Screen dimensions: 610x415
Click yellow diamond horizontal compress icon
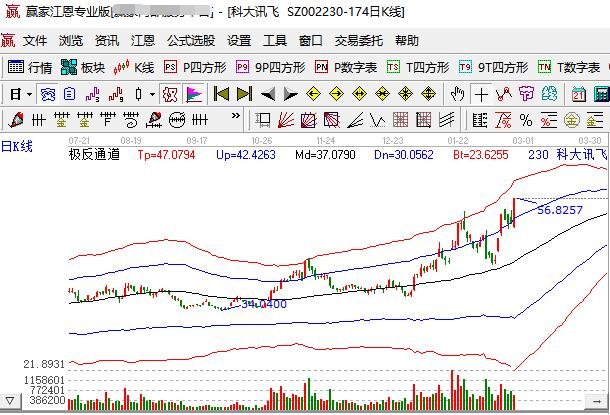pos(382,94)
